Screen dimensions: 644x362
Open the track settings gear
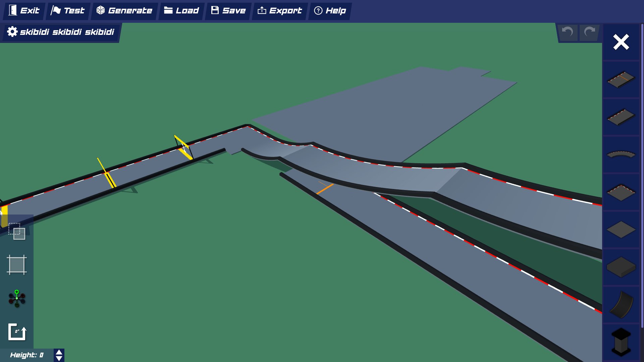(x=12, y=32)
